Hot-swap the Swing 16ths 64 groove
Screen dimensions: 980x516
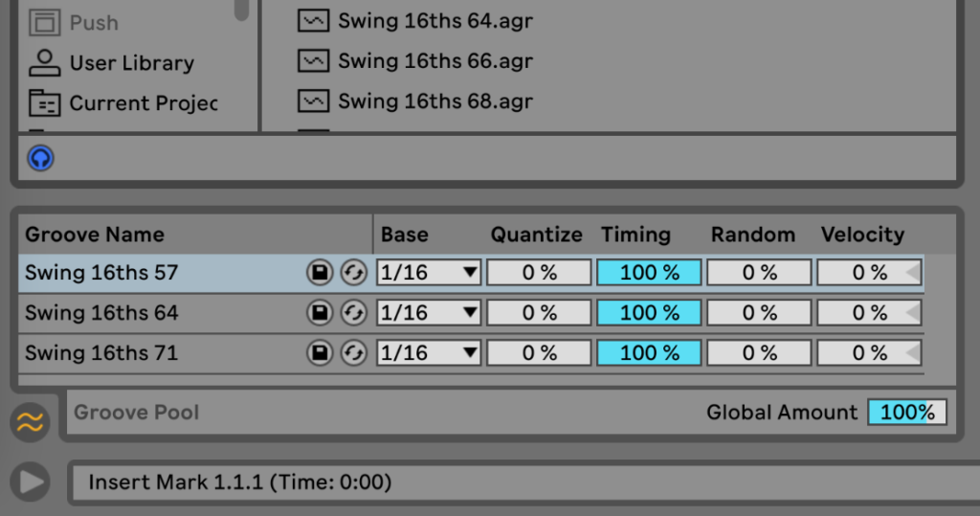point(354,313)
